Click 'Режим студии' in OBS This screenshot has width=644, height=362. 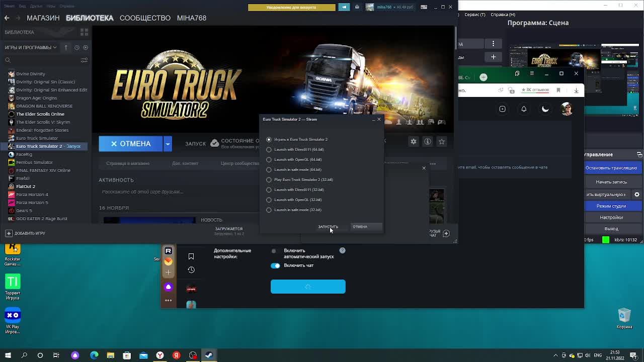click(611, 206)
